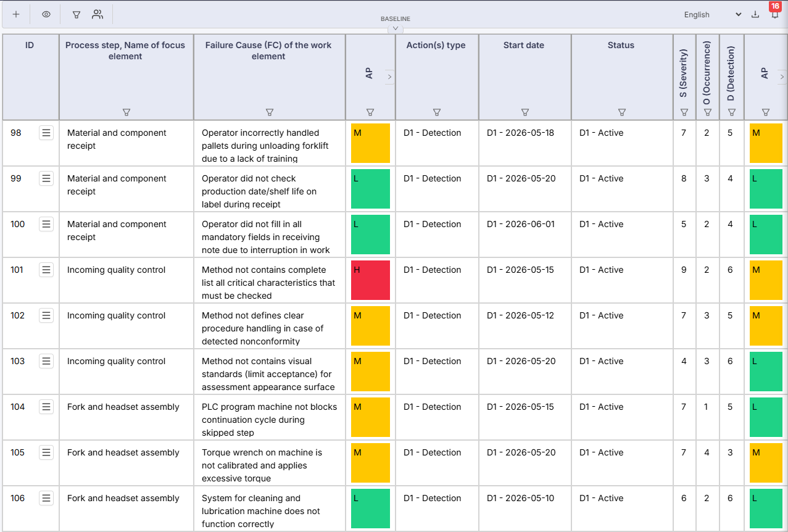Expand the last AP column arrow
Viewport: 788px width, 532px height.
(782, 77)
